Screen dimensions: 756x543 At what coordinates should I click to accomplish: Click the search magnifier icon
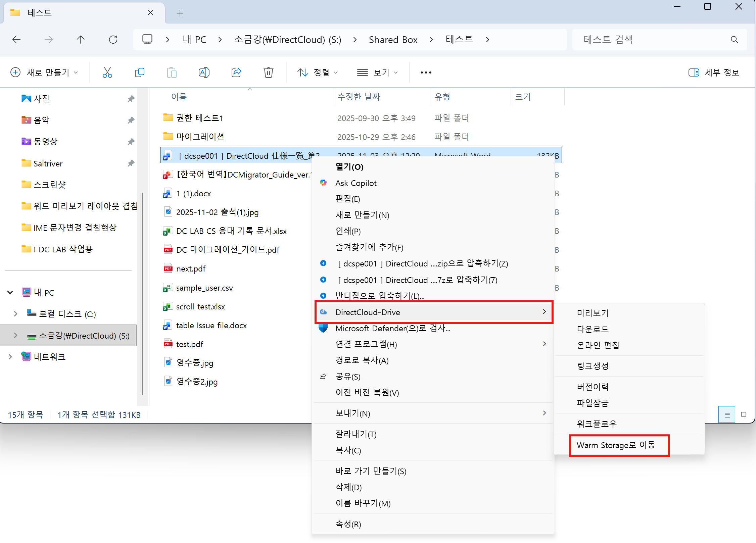pos(734,40)
